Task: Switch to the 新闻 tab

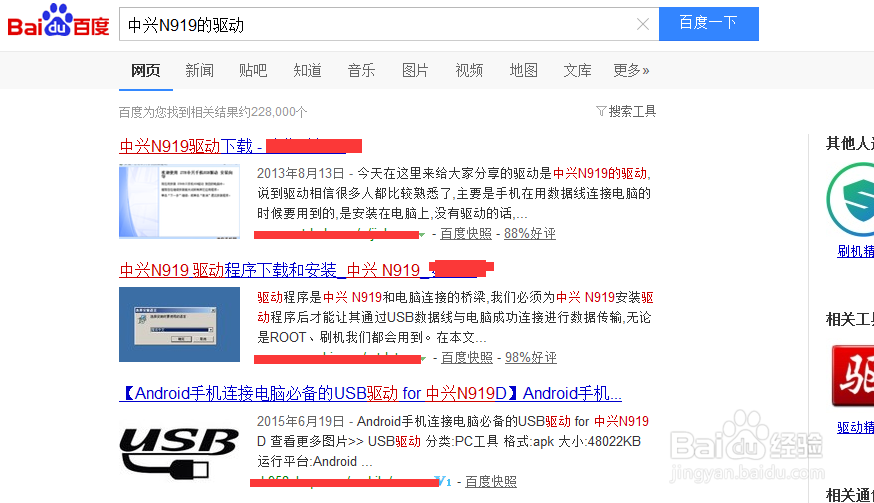Action: click(x=200, y=70)
